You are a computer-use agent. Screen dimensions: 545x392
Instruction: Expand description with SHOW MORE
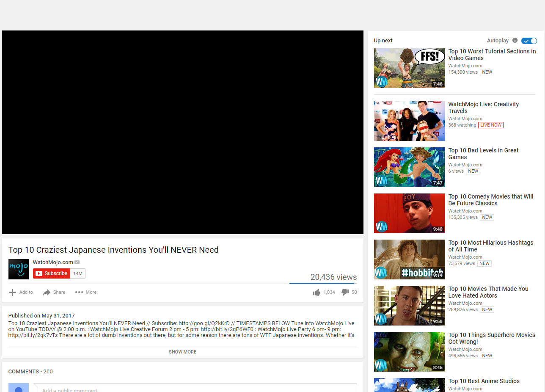[x=182, y=352]
